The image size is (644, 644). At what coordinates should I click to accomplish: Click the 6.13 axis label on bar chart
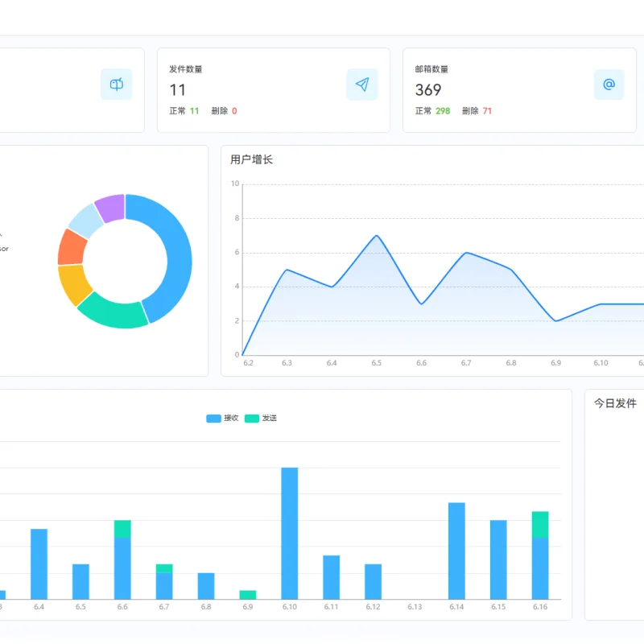point(415,607)
